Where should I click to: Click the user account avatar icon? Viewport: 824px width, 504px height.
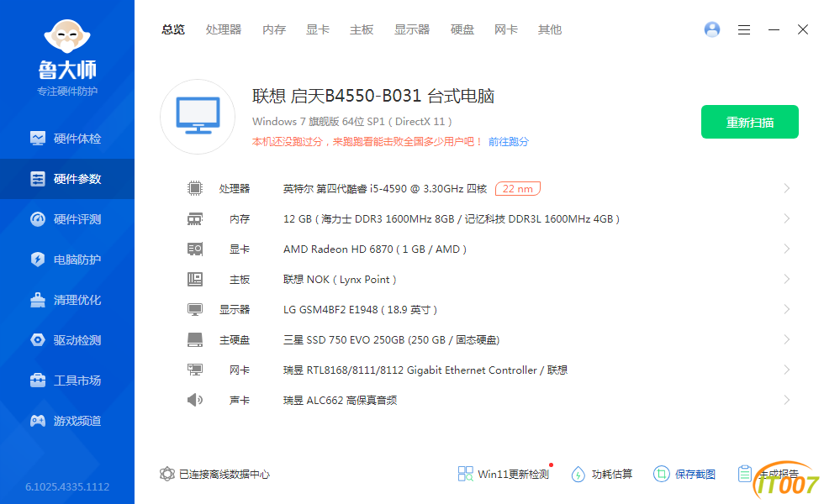click(712, 29)
